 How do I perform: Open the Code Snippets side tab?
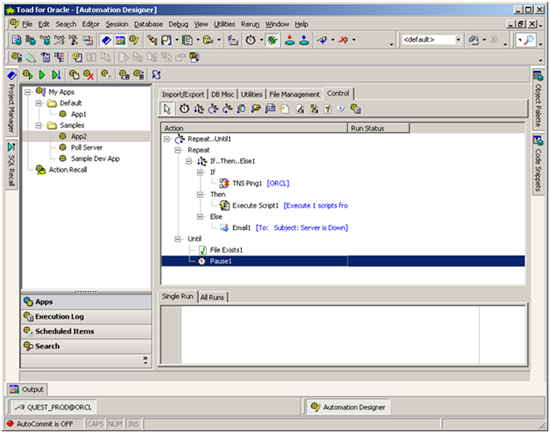pyautogui.click(x=538, y=165)
